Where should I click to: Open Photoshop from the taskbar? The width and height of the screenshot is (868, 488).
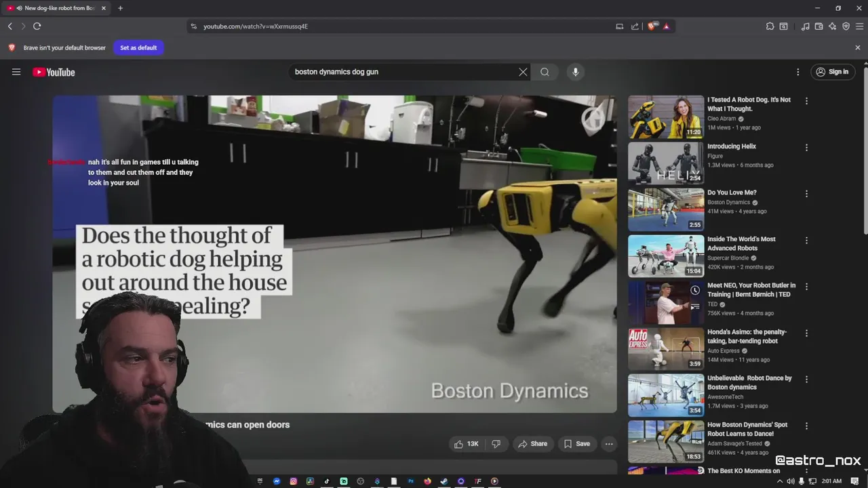click(x=411, y=481)
